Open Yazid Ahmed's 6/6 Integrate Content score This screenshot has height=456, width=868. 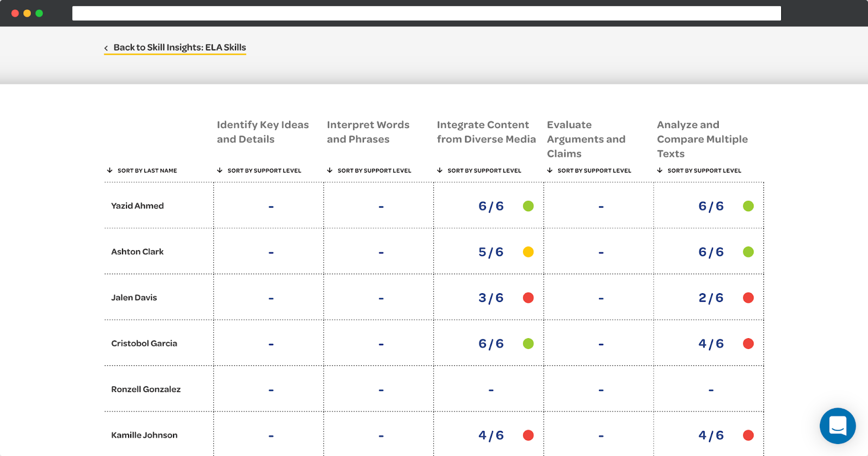coord(491,206)
